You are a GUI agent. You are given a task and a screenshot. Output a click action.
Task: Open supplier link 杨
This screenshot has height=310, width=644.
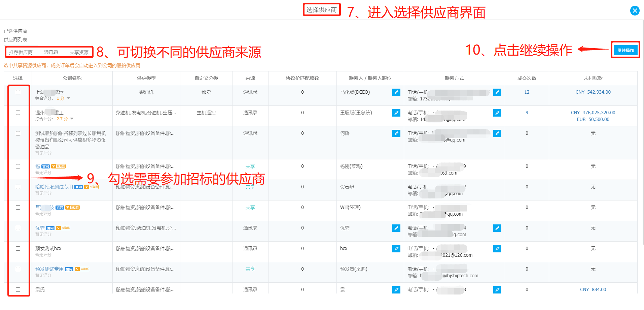pyautogui.click(x=38, y=166)
